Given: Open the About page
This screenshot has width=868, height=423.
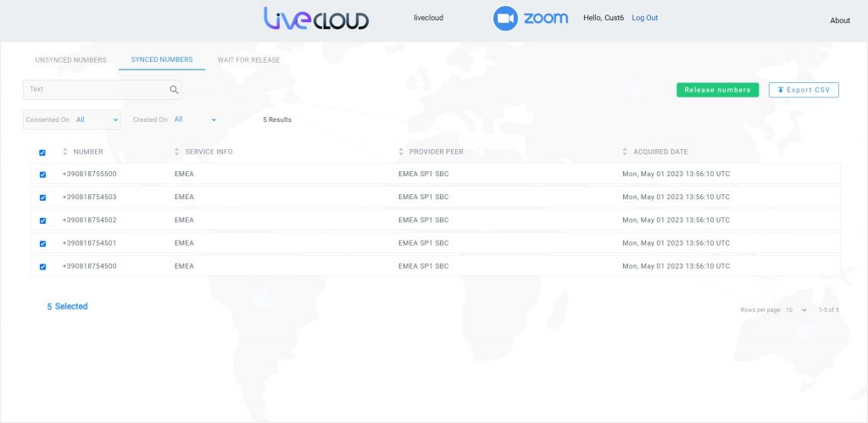Looking at the screenshot, I should coord(839,20).
